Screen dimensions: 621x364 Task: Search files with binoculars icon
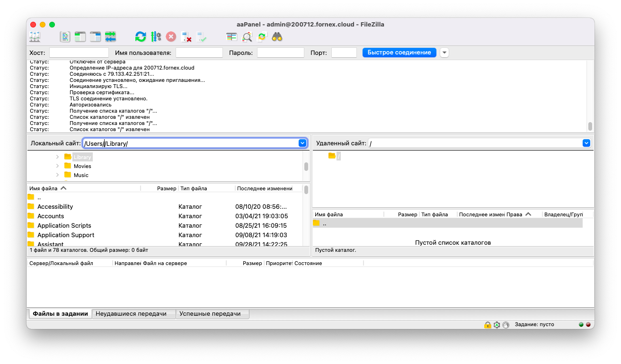click(277, 36)
